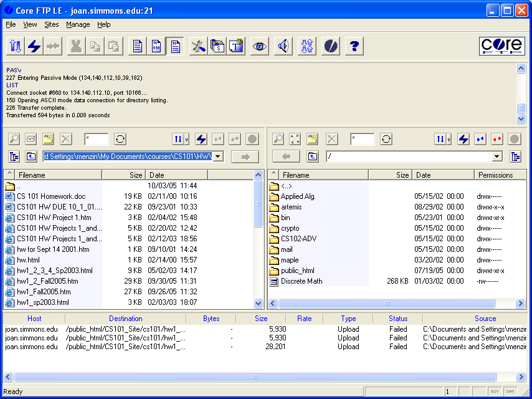Toggle auto transfer mode icon
The width and height of the screenshot is (532, 399).
(176, 47)
